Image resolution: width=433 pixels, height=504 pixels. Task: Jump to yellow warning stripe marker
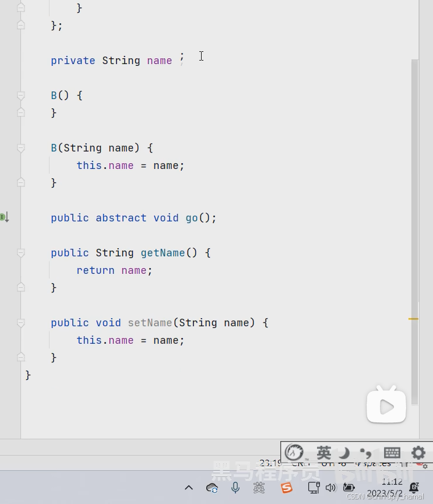pyautogui.click(x=413, y=319)
